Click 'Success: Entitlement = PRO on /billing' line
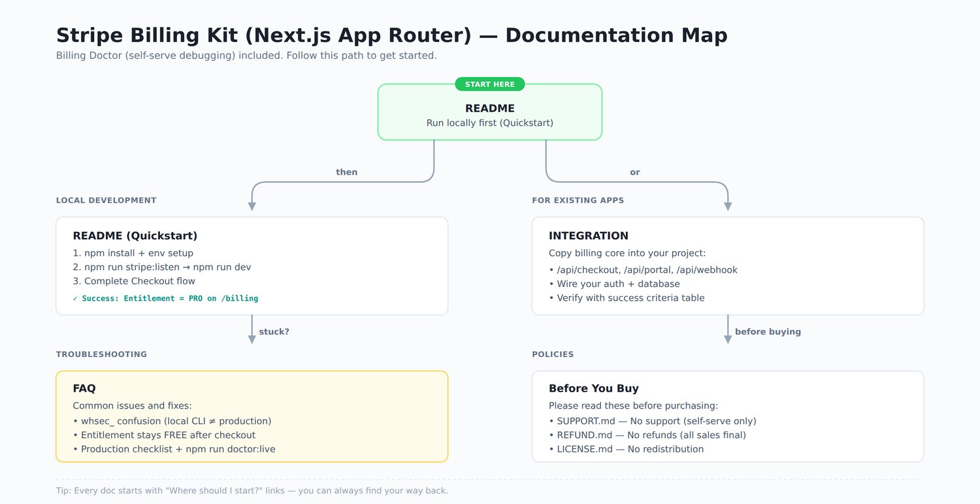 (x=165, y=299)
